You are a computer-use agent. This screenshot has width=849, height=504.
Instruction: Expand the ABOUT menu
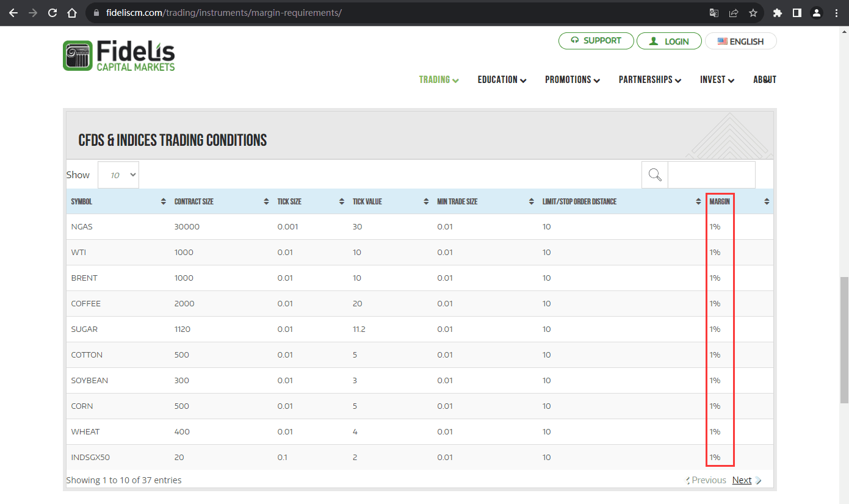[765, 80]
